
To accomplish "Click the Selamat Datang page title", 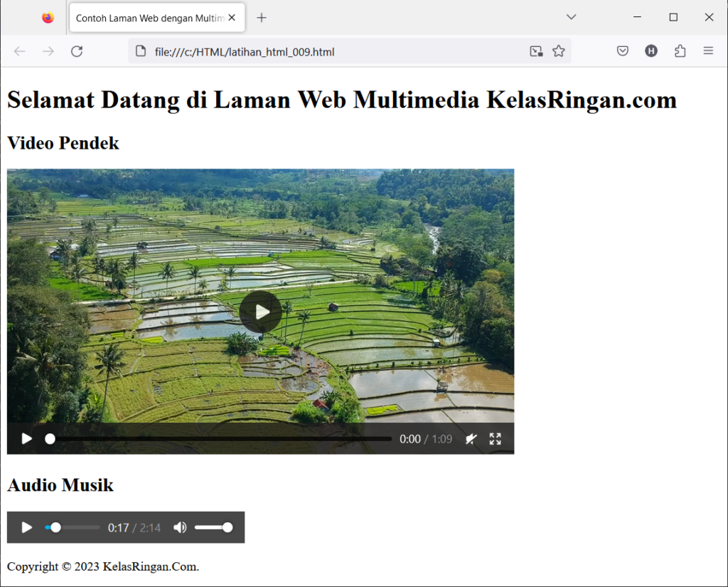I will [342, 100].
